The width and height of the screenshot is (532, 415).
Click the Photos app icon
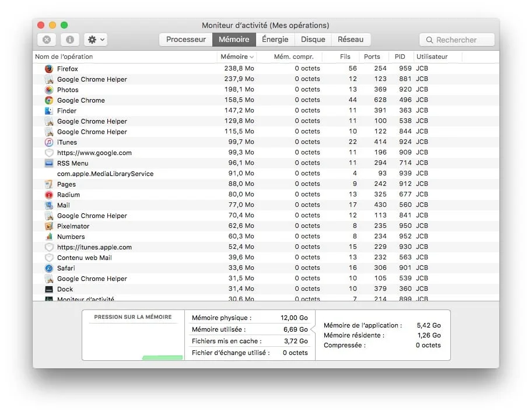(48, 89)
